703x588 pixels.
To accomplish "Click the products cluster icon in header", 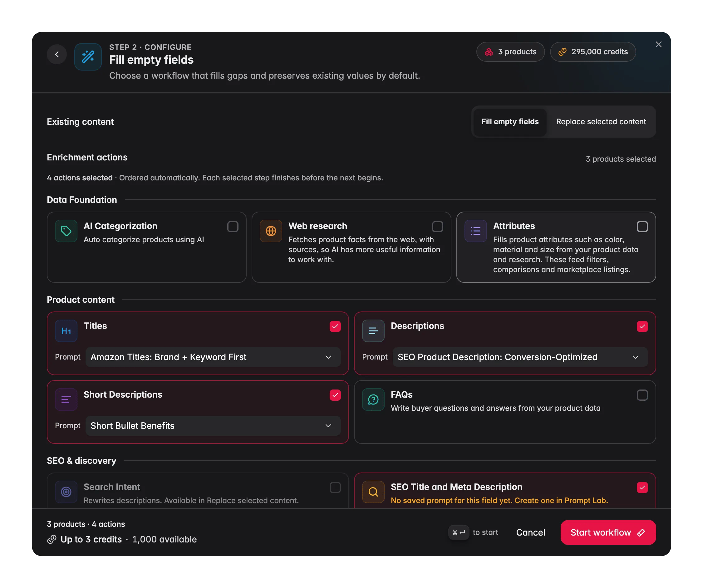I will pos(489,52).
